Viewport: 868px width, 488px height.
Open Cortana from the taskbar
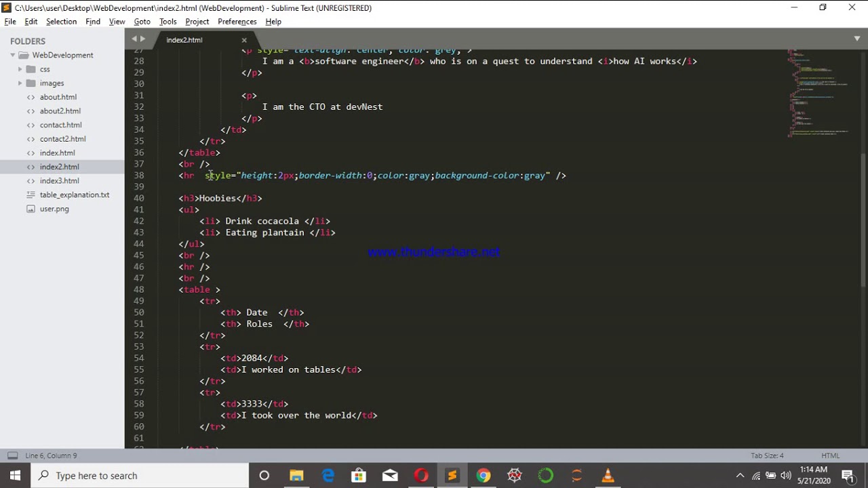[x=264, y=476]
